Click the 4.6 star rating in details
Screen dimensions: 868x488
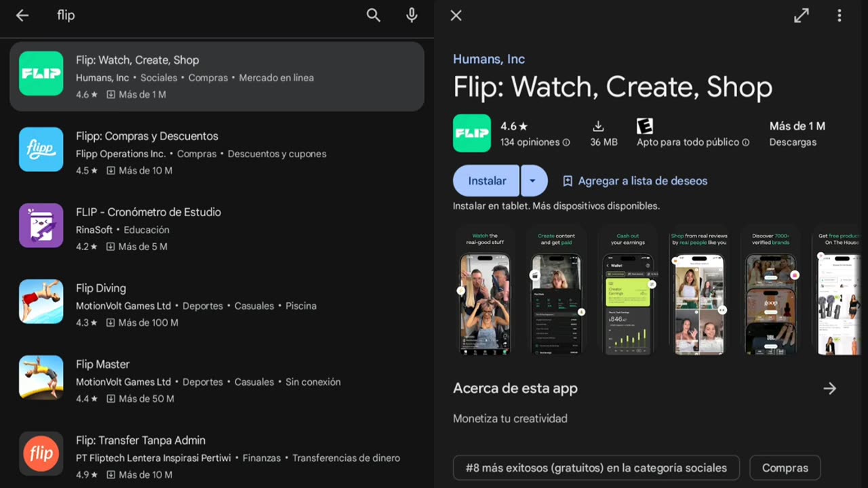(514, 126)
